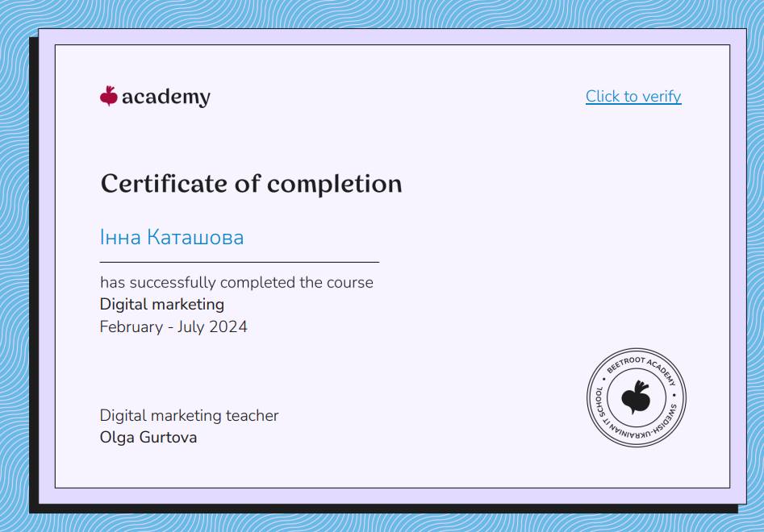The width and height of the screenshot is (764, 532).
Task: Click the Digital marketing teacher label
Action: (x=189, y=416)
